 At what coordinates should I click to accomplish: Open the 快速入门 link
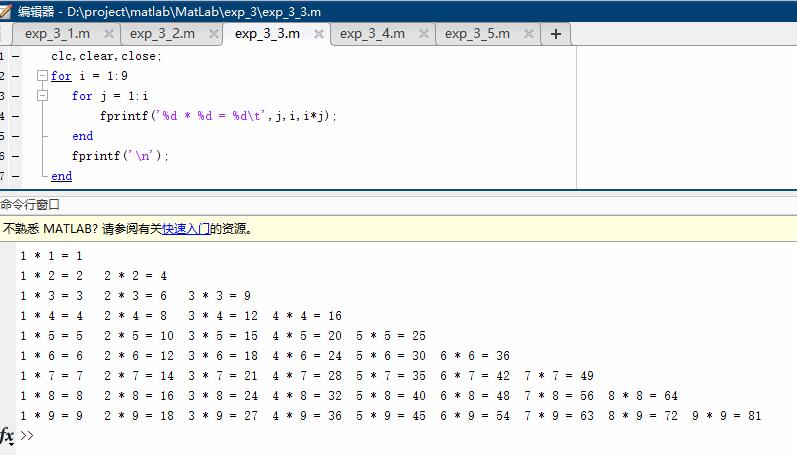[186, 229]
